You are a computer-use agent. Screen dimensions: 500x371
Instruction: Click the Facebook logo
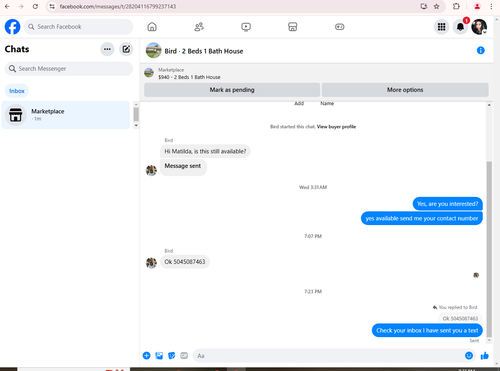click(x=12, y=27)
